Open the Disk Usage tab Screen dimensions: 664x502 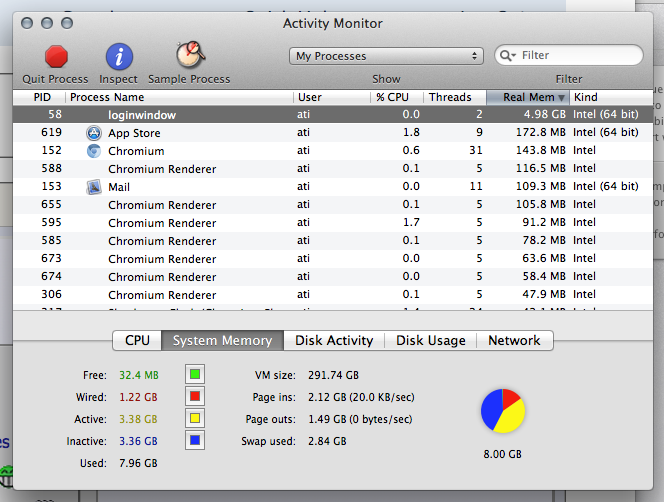click(x=431, y=341)
